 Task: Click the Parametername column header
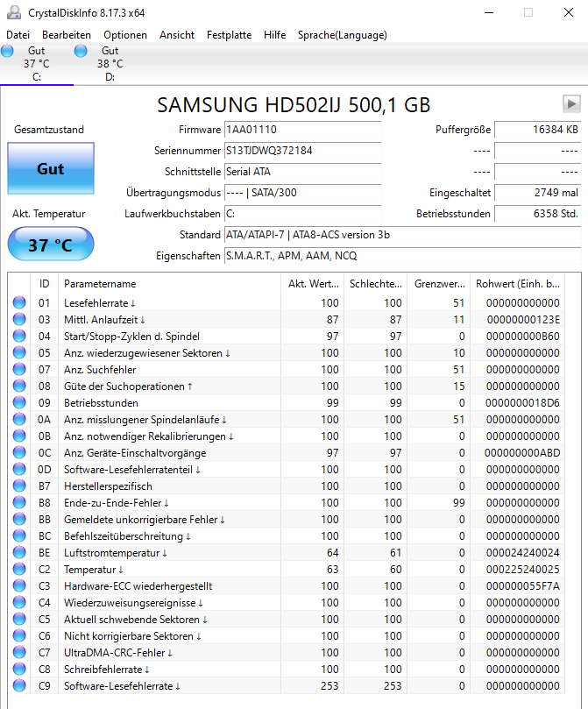pyautogui.click(x=169, y=284)
